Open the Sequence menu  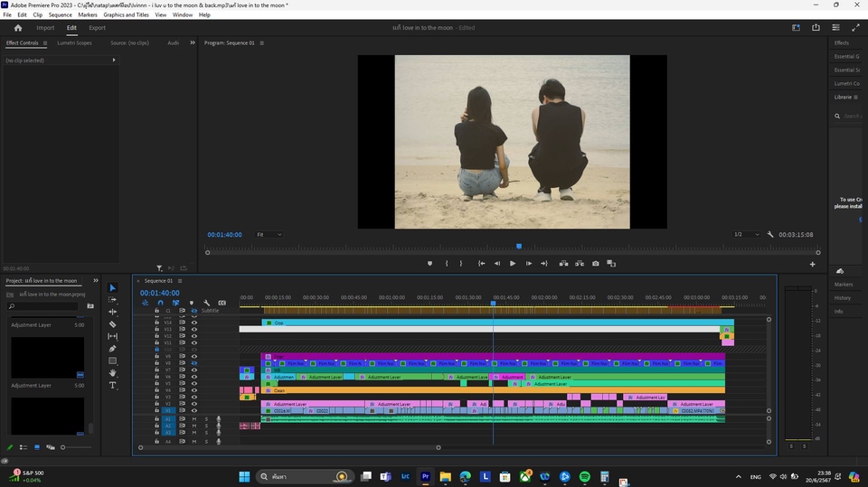tap(61, 15)
